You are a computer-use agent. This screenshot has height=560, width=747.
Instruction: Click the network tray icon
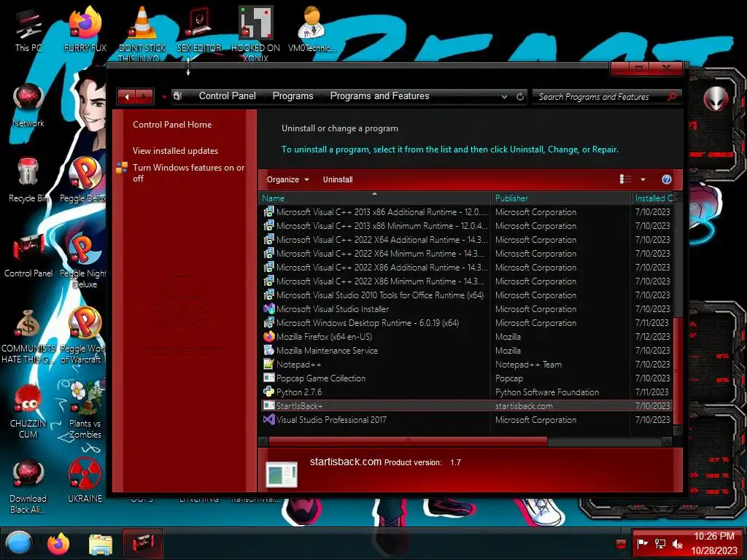660,543
